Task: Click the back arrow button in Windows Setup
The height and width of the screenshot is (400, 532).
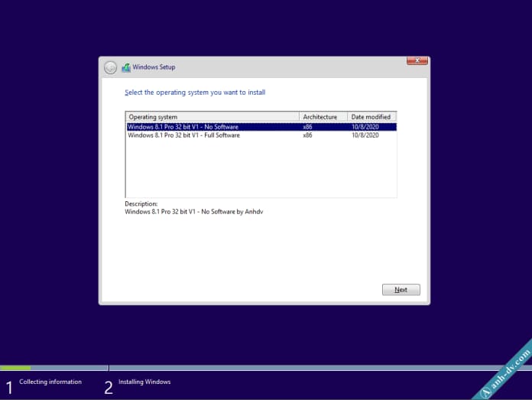Action: tap(111, 67)
